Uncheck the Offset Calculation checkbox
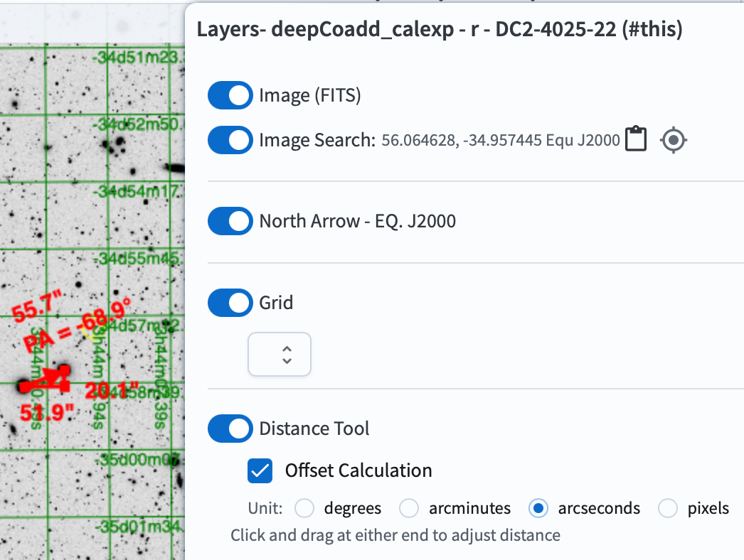Image resolution: width=744 pixels, height=560 pixels. pos(260,470)
